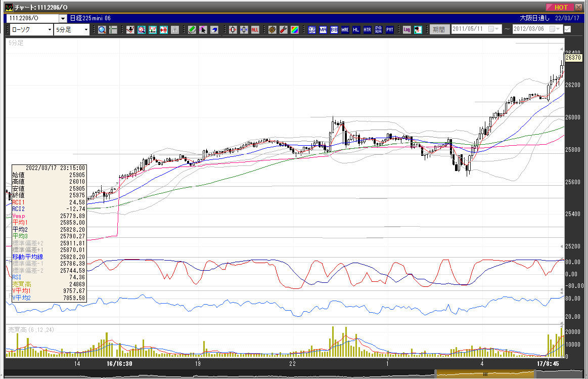Open the chip-shaped settings icon
The image size is (588, 379).
click(x=272, y=30)
